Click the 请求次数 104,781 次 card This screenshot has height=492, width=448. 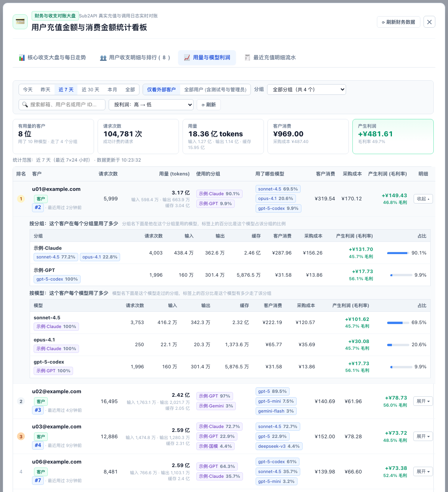tap(138, 136)
